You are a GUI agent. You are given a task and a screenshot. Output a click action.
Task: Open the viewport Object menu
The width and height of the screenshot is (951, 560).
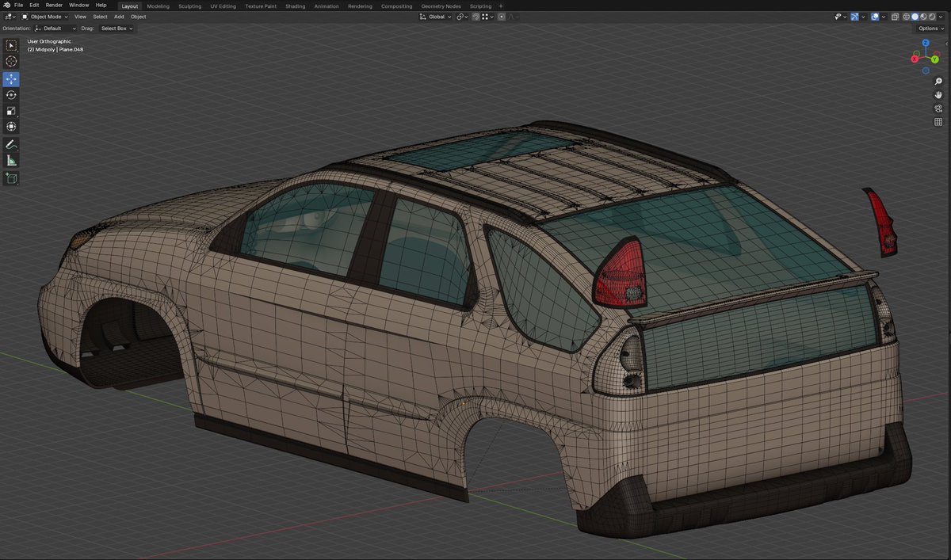coord(138,17)
